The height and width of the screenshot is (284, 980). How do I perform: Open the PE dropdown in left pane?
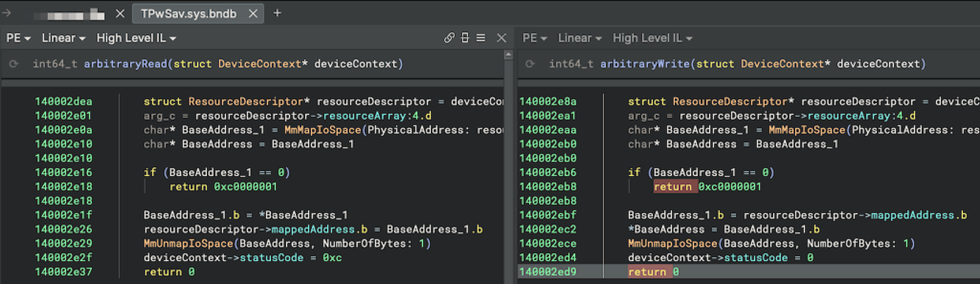18,38
